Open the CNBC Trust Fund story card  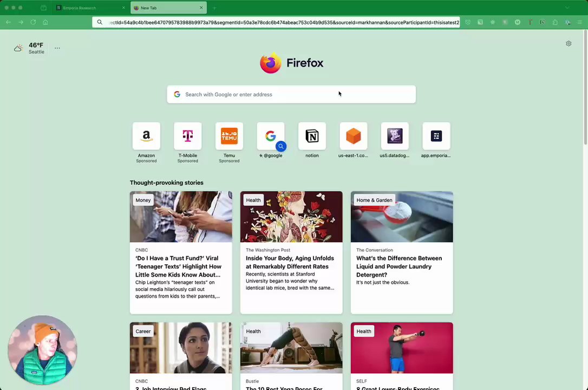tap(181, 252)
